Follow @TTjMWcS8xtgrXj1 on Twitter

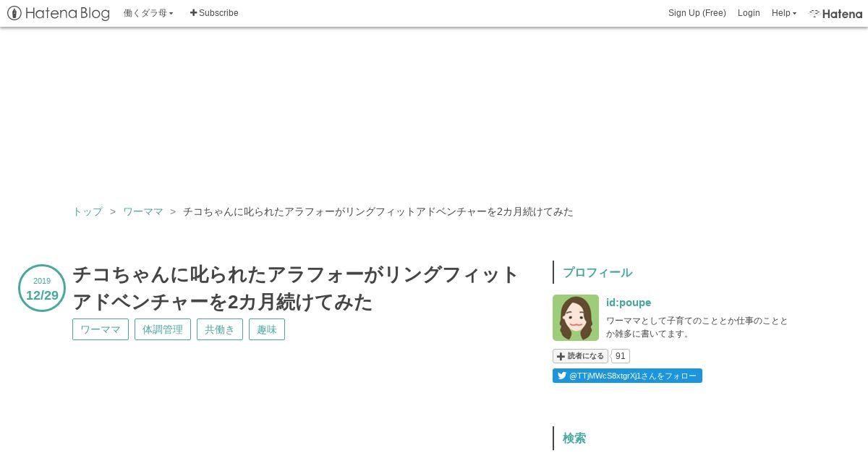pos(627,376)
